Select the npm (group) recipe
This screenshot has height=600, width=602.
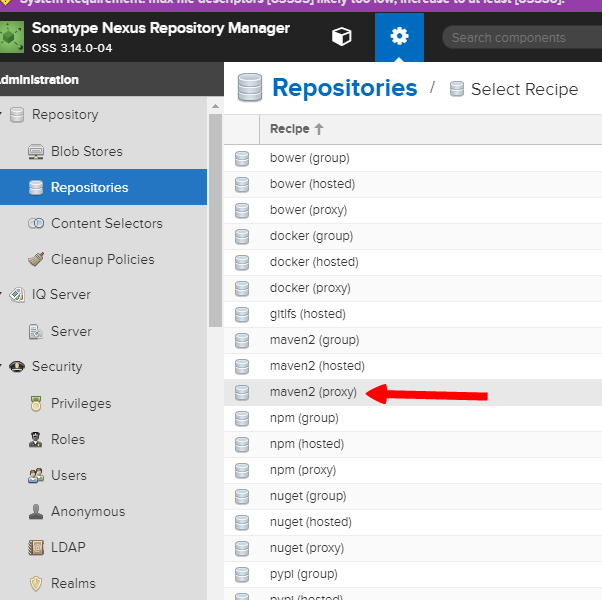413,418
